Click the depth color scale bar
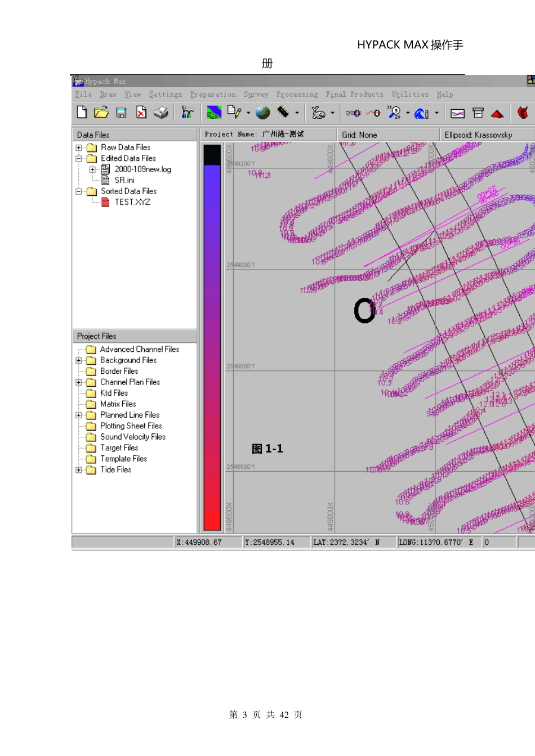This screenshot has height=756, width=535. click(212, 338)
